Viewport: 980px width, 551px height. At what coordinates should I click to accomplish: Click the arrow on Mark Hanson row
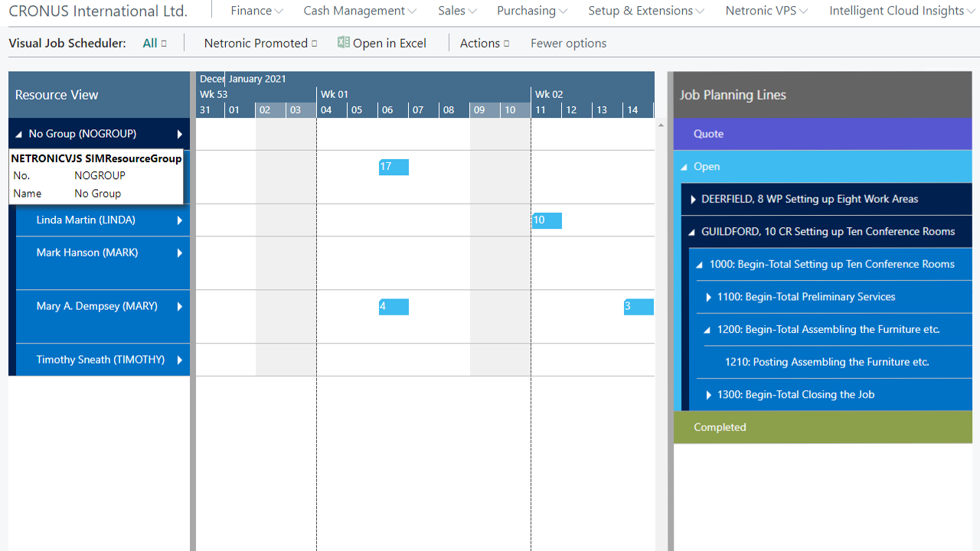(x=180, y=253)
